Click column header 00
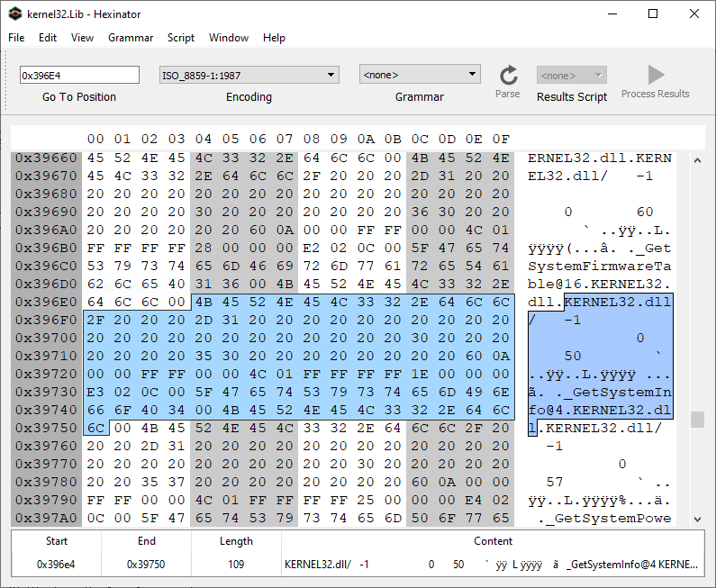Screen dimensions: 716x588 click(x=95, y=139)
